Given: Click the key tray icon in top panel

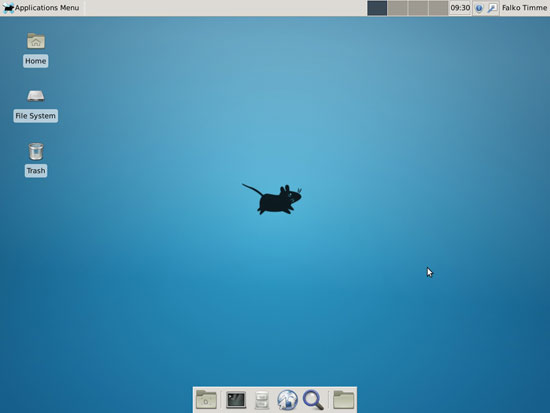Looking at the screenshot, I should (492, 8).
